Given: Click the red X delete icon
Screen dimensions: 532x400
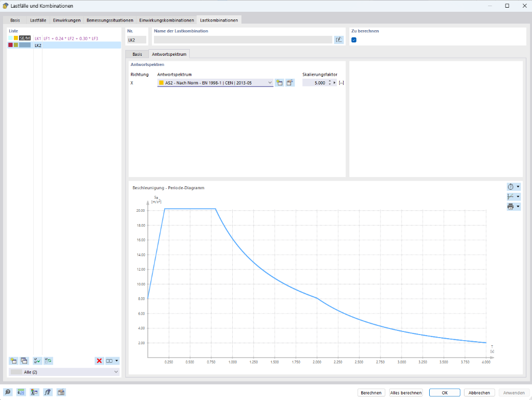Looking at the screenshot, I should tap(99, 361).
